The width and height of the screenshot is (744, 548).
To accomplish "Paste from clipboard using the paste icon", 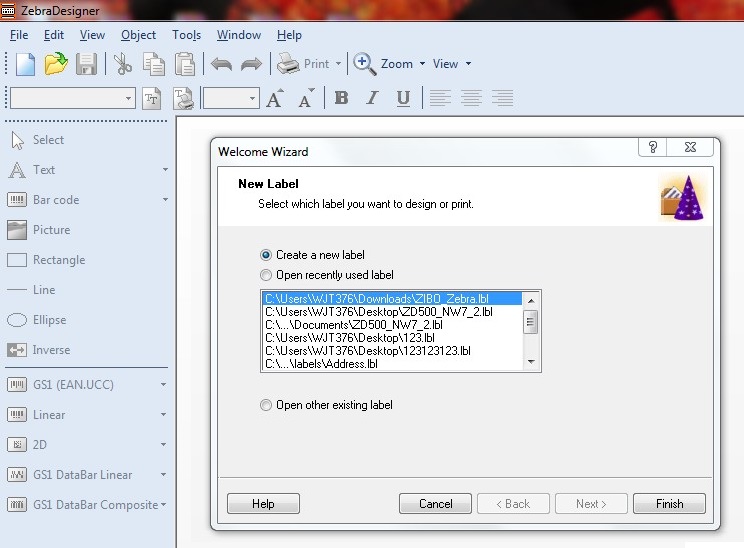I will [x=185, y=64].
